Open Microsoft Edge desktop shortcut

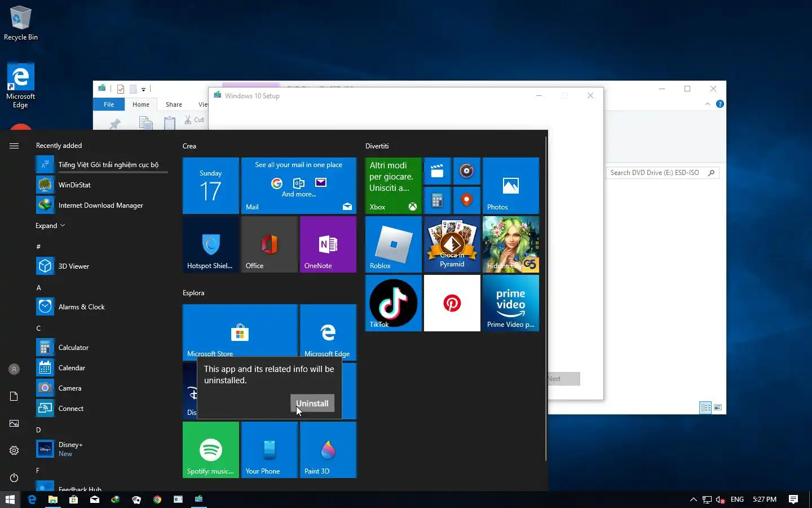(21, 85)
